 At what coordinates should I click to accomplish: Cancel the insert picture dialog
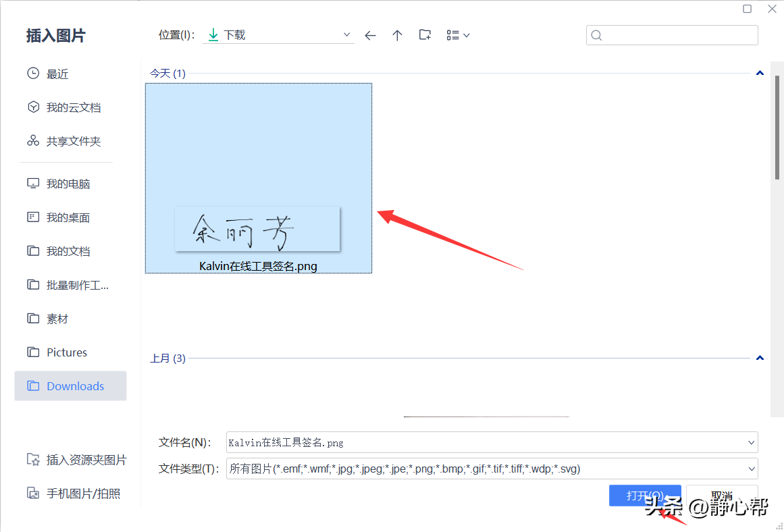[722, 495]
